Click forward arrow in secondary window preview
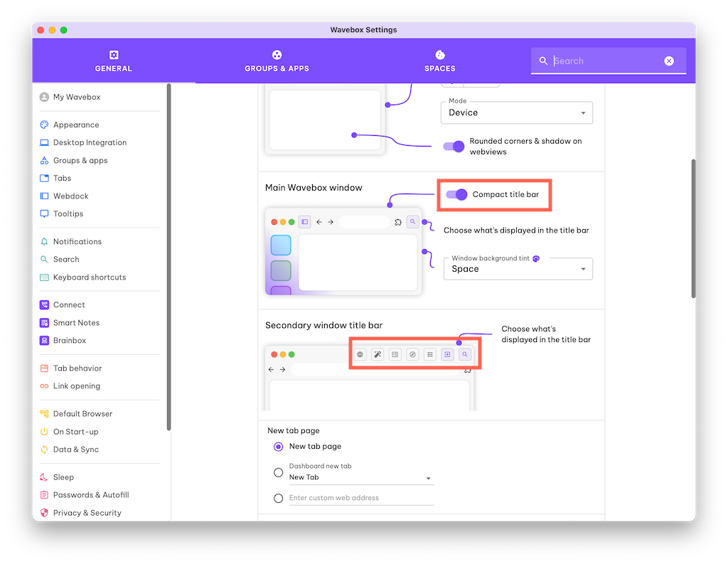This screenshot has height=564, width=728. (x=282, y=370)
